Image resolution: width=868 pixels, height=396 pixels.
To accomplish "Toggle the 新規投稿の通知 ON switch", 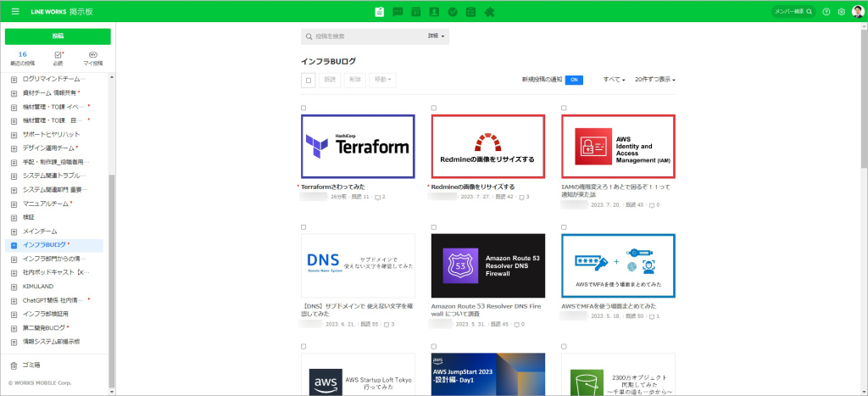I will coord(574,80).
